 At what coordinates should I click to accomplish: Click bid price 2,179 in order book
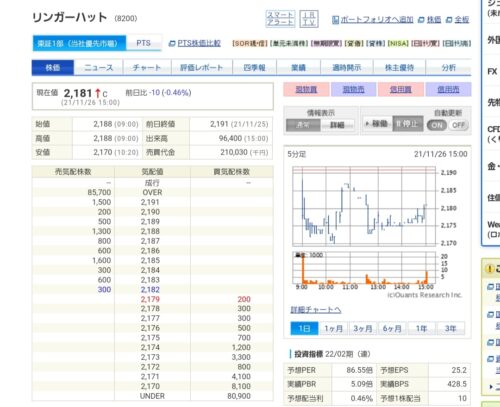[150, 299]
